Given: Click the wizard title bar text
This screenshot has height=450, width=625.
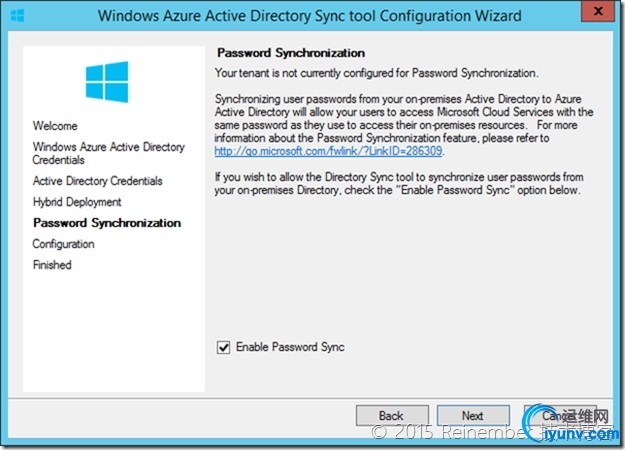Looking at the screenshot, I should (312, 15).
